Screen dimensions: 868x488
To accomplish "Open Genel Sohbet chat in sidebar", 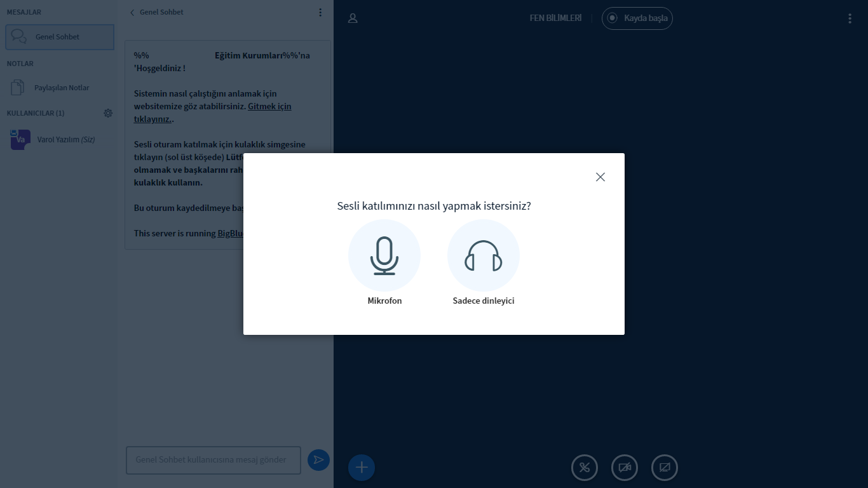I will (x=60, y=37).
